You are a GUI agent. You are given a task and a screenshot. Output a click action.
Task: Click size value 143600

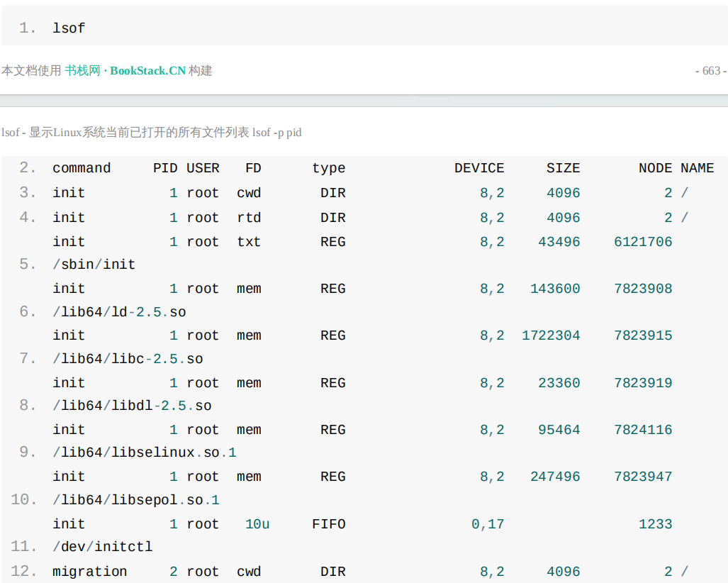(x=555, y=289)
